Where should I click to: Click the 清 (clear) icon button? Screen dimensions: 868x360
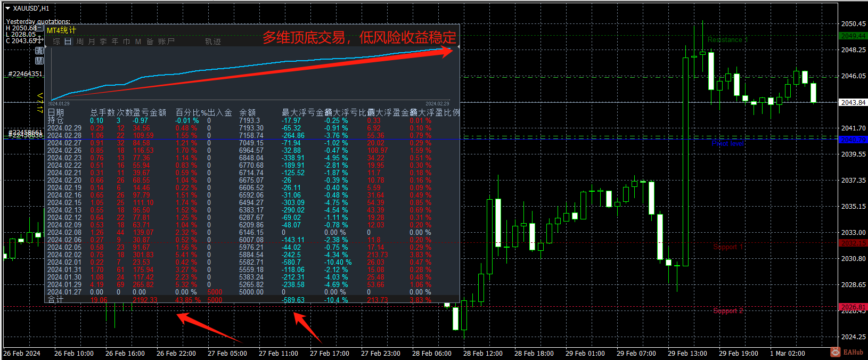pyautogui.click(x=39, y=51)
